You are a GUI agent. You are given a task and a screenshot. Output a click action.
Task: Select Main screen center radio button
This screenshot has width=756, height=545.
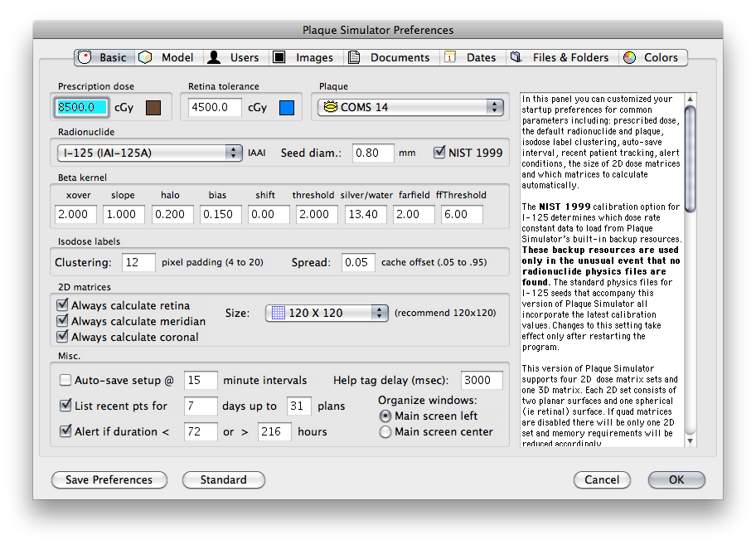(x=385, y=431)
